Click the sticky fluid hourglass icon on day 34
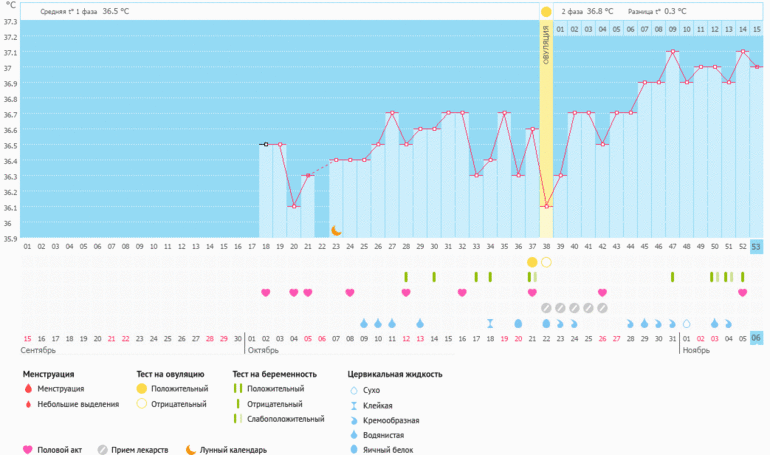The width and height of the screenshot is (770, 455). tap(490, 323)
